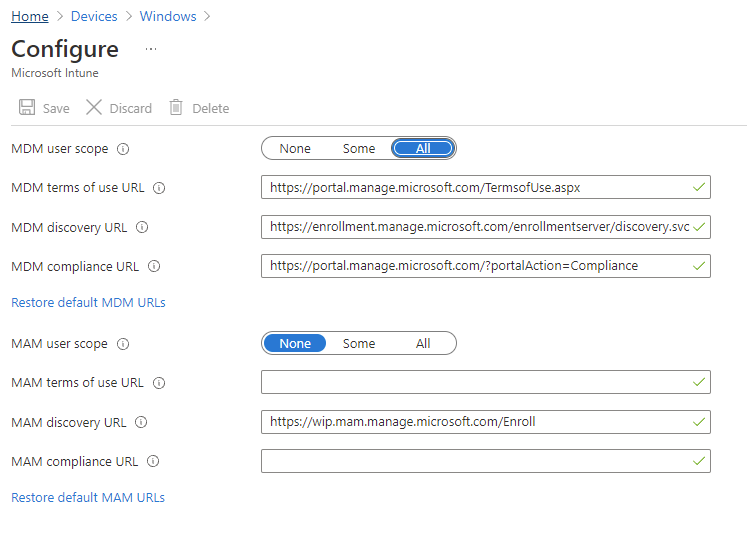Set MDM user scope to None
Screen dimensions: 747x533
(295, 149)
